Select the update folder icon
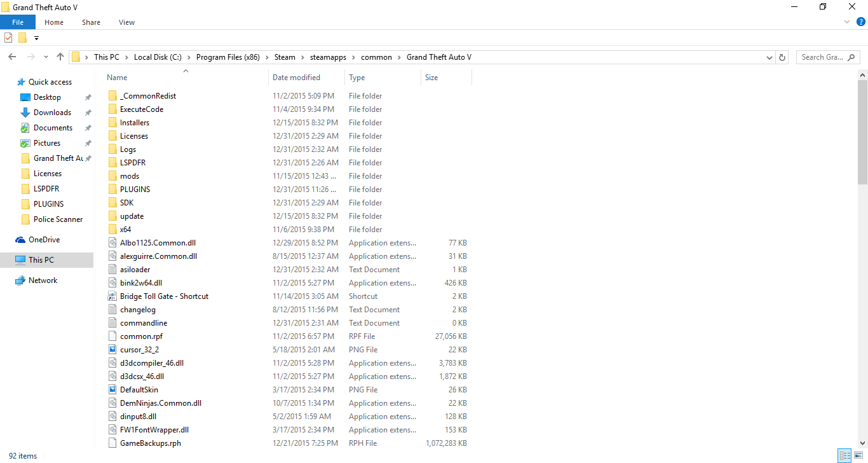The image size is (868, 463). tap(112, 216)
